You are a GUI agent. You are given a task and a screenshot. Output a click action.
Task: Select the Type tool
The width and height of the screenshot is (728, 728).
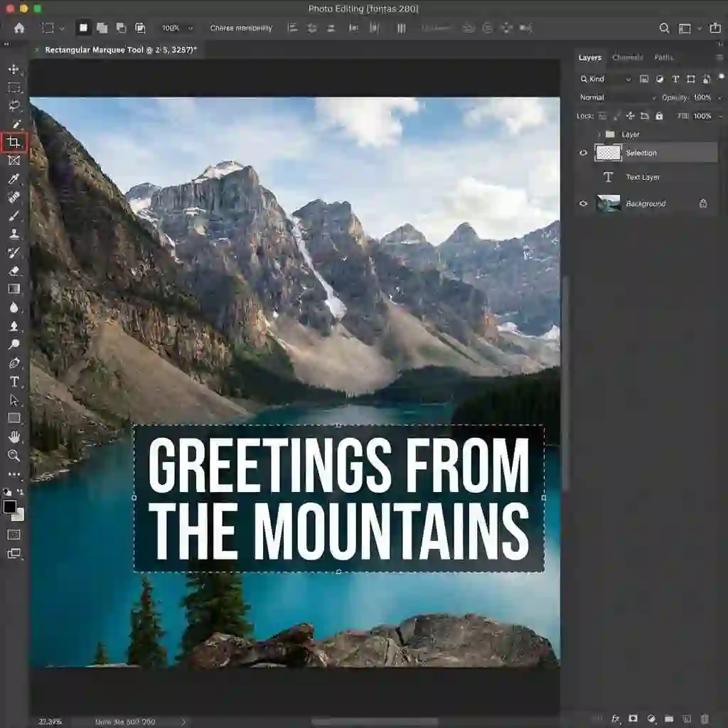[14, 382]
